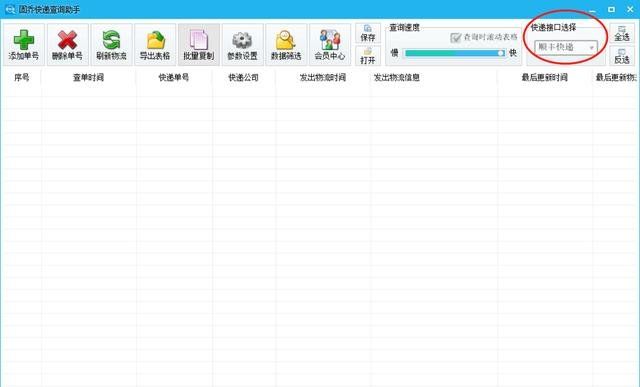This screenshot has height=387, width=640.
Task: Click the 快递公司 column header
Action: pyautogui.click(x=243, y=77)
